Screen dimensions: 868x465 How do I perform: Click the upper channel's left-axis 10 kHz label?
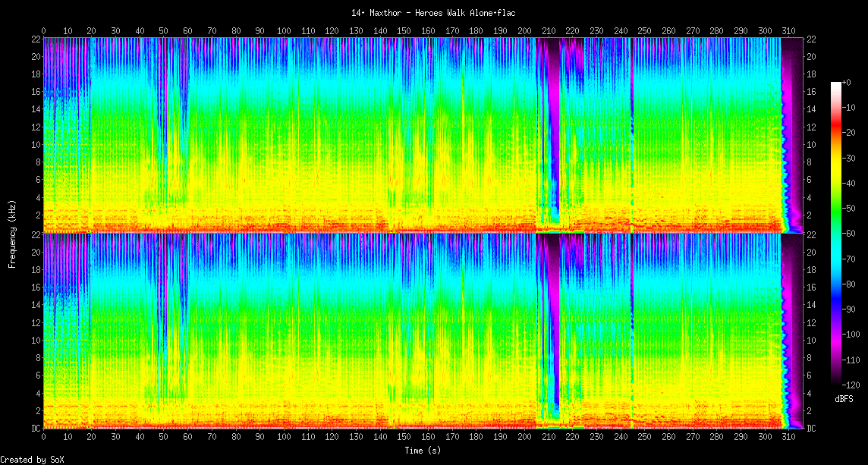(x=35, y=144)
